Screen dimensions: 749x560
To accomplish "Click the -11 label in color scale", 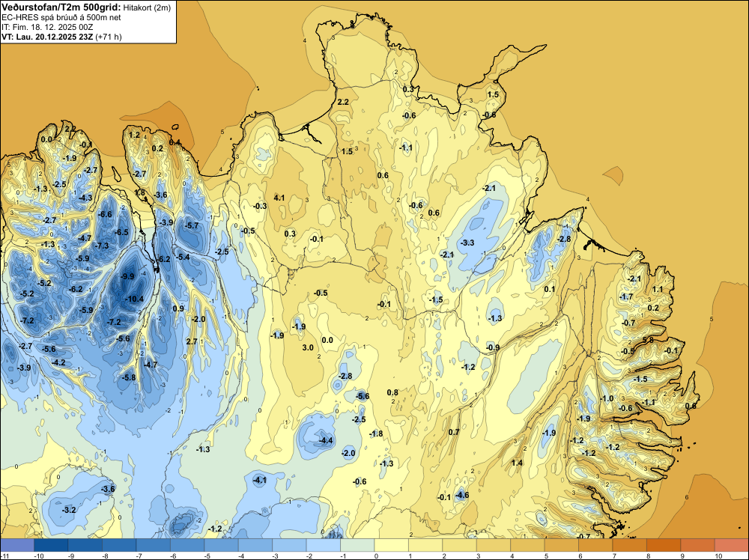I will coord(4,556).
